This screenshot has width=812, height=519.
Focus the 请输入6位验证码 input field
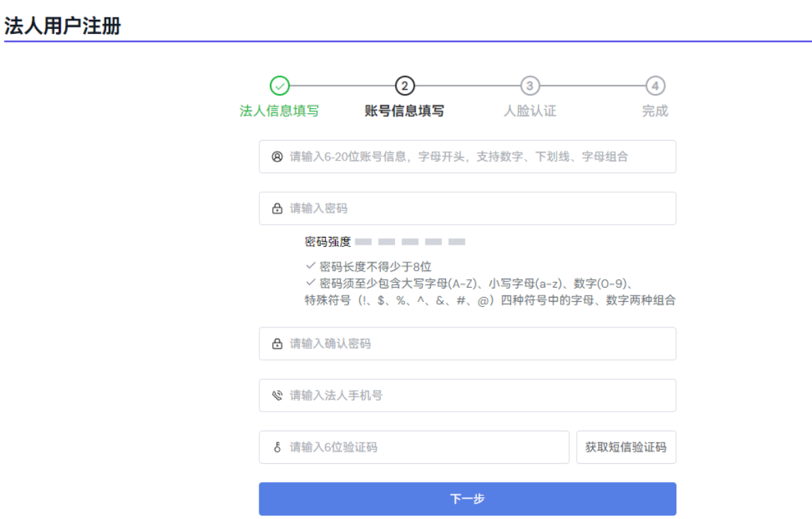coord(424,448)
